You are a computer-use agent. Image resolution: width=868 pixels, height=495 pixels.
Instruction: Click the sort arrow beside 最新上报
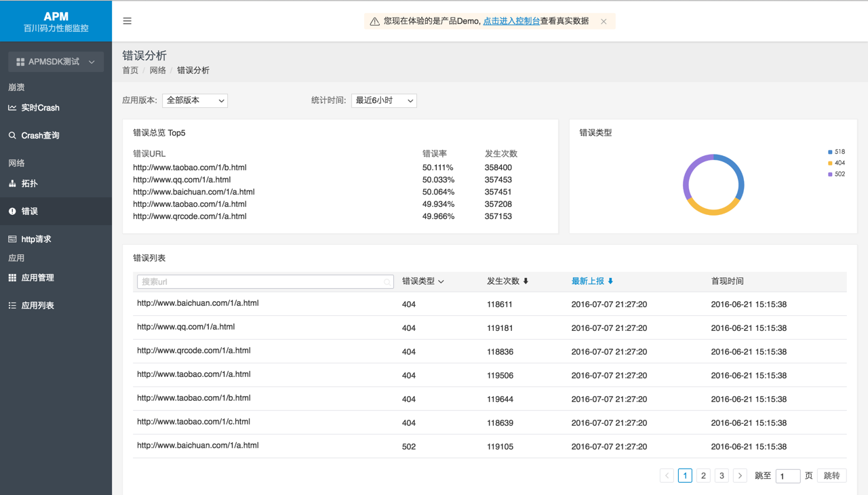pos(610,281)
